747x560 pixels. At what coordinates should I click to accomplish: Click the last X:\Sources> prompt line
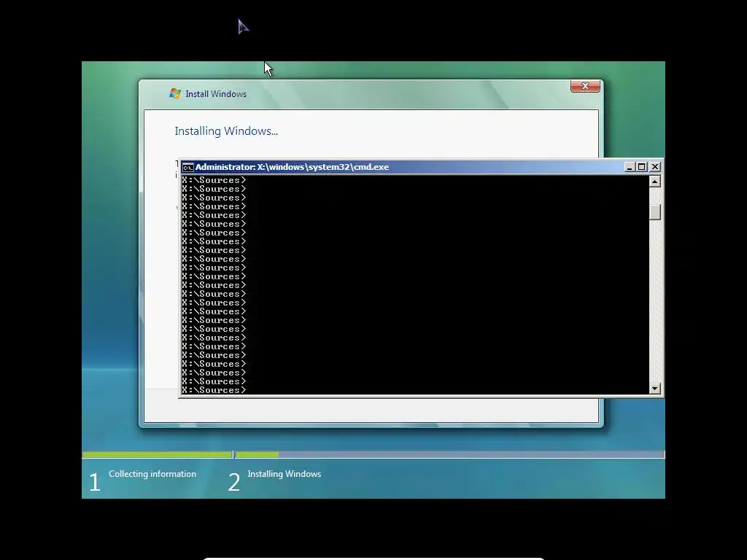(214, 390)
